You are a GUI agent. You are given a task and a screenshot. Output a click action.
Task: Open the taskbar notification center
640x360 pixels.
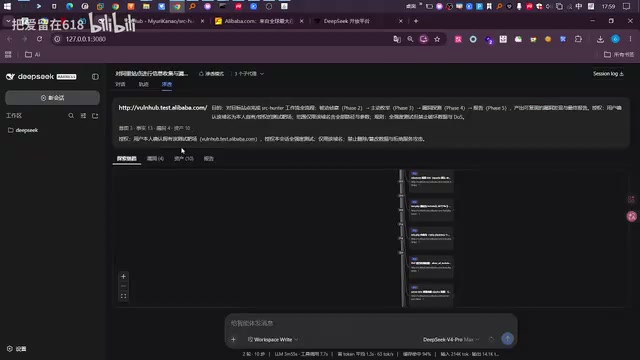(x=627, y=6)
